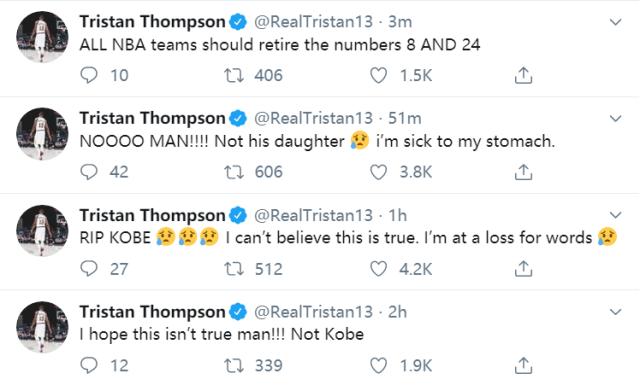Open Tristan Thompson name on the 2h tweet
The image size is (640, 385).
click(152, 312)
